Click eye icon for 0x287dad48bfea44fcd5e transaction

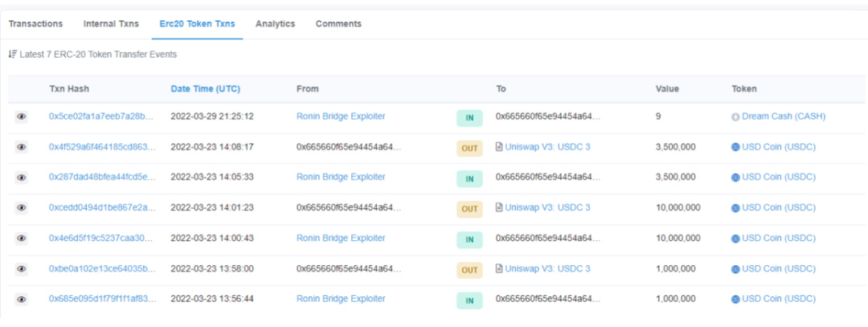pyautogui.click(x=22, y=178)
